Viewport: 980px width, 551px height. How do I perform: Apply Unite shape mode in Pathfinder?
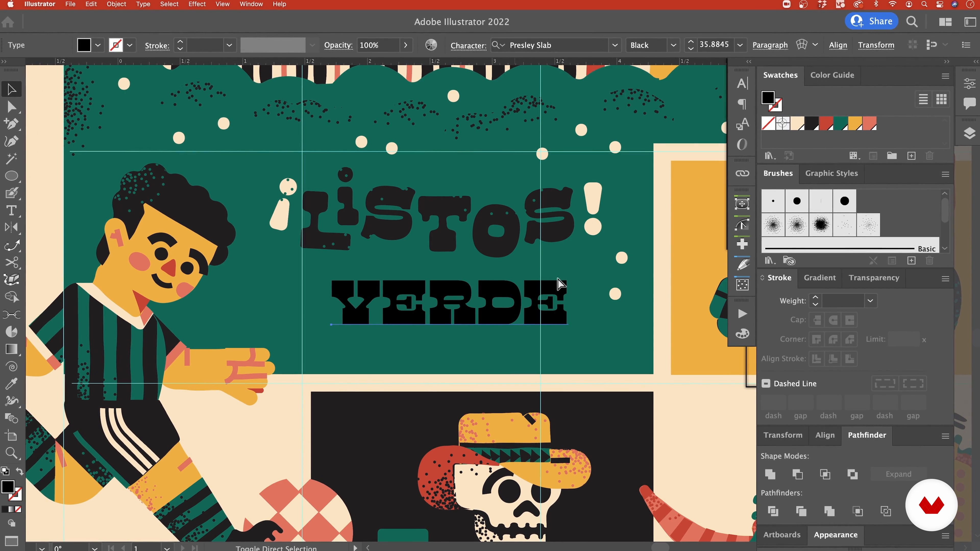(770, 474)
